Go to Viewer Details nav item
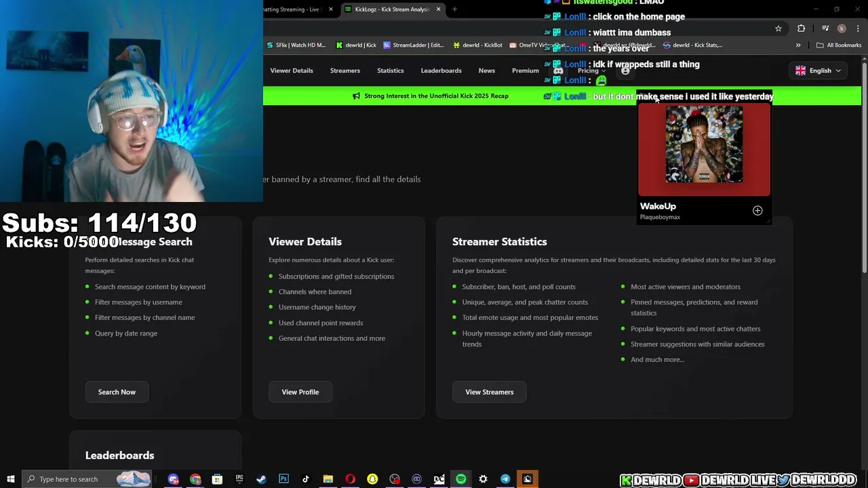The height and width of the screenshot is (488, 868). (x=292, y=70)
